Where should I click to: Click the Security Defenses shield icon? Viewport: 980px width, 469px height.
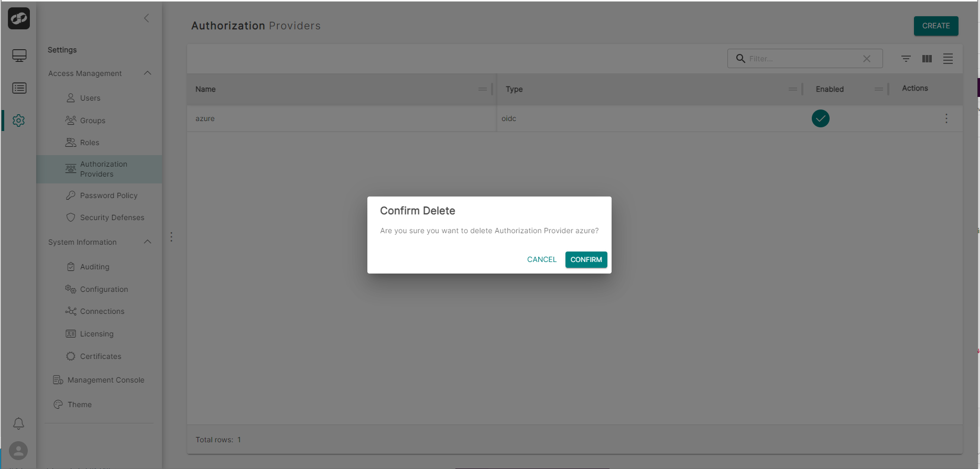(x=71, y=217)
